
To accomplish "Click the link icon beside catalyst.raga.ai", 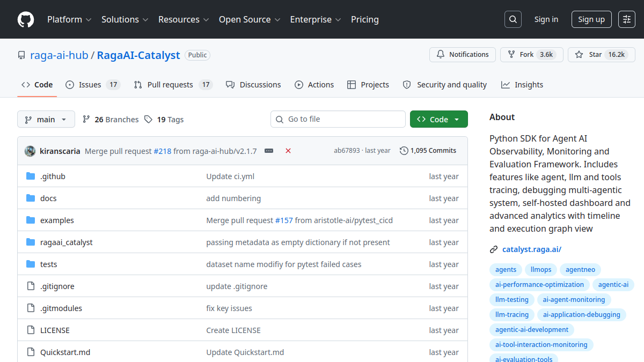I will [x=494, y=249].
